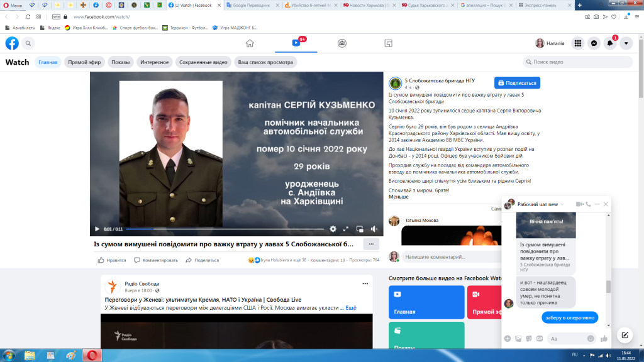Image resolution: width=644 pixels, height=362 pixels.
Task: Select the Показы tab
Action: [120, 62]
